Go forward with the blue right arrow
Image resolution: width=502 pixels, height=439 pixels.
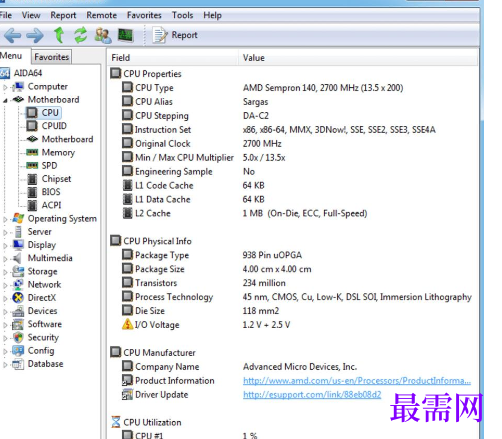35,35
